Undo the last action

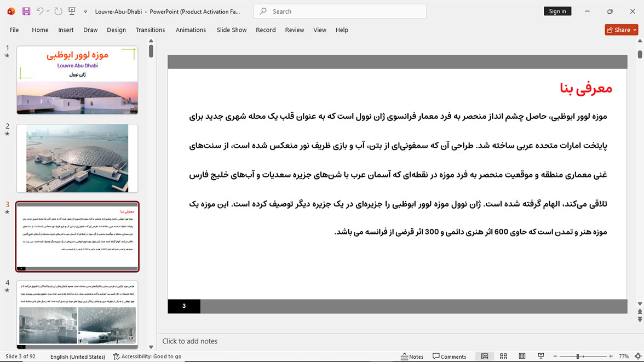[x=39, y=11]
